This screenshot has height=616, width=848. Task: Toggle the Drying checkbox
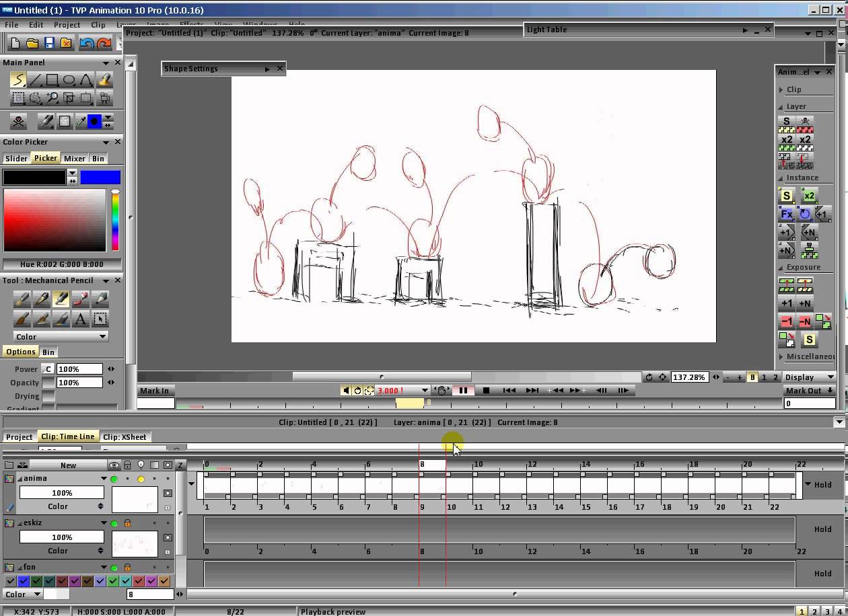48,396
